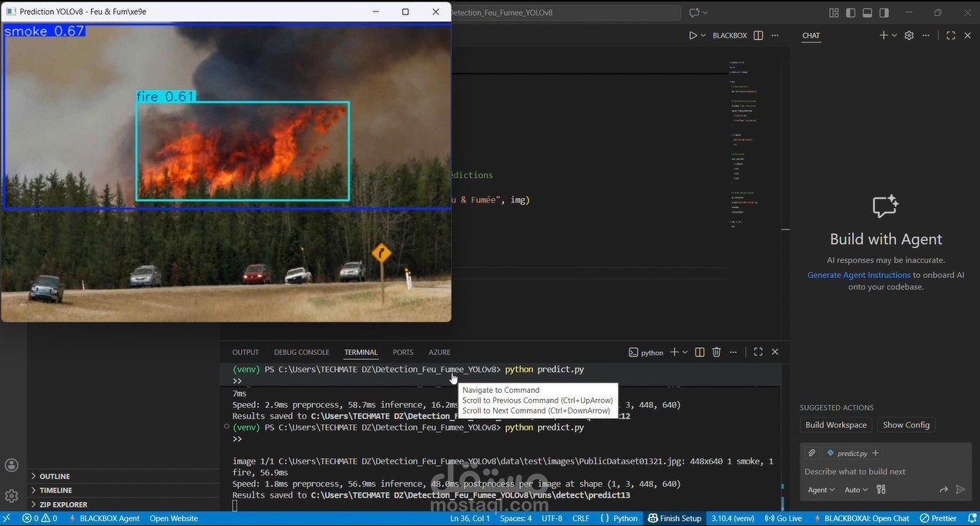
Task: Select the Python language icon in terminal toolbar
Action: [633, 352]
